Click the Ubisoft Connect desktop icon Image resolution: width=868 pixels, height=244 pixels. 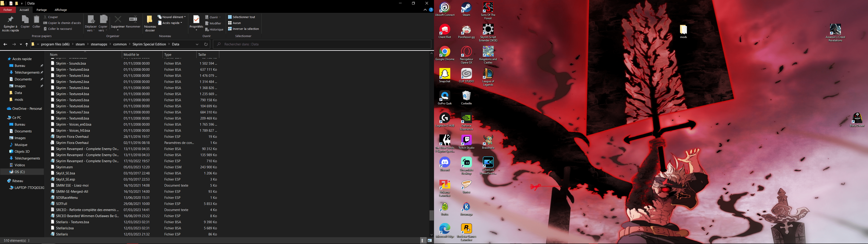(x=445, y=9)
